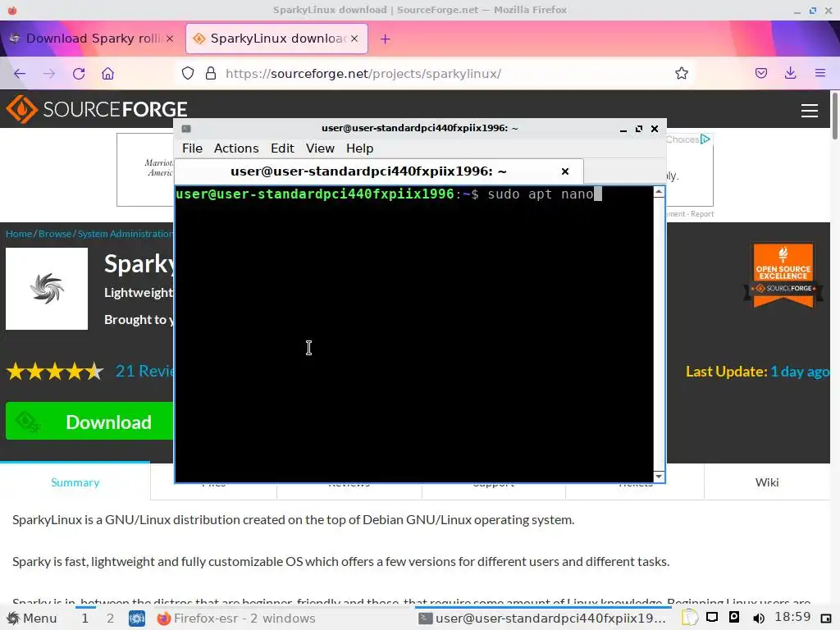The image size is (840, 630).
Task: Close the terminal tab with X
Action: (x=564, y=171)
